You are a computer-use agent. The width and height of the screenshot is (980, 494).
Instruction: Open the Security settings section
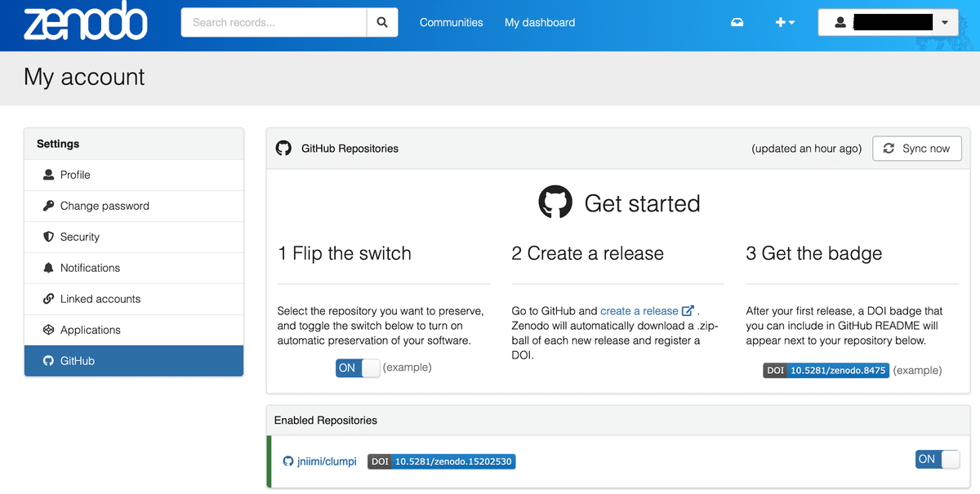click(x=80, y=237)
